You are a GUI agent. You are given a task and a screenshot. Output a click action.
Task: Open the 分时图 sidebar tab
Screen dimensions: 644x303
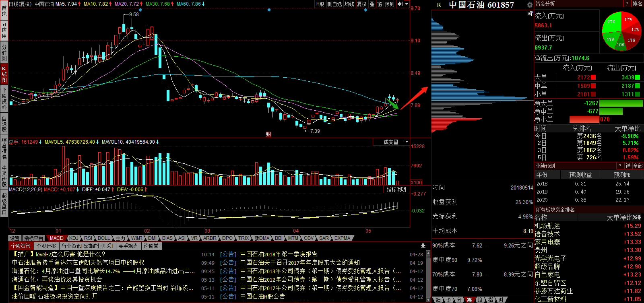click(x=4, y=53)
